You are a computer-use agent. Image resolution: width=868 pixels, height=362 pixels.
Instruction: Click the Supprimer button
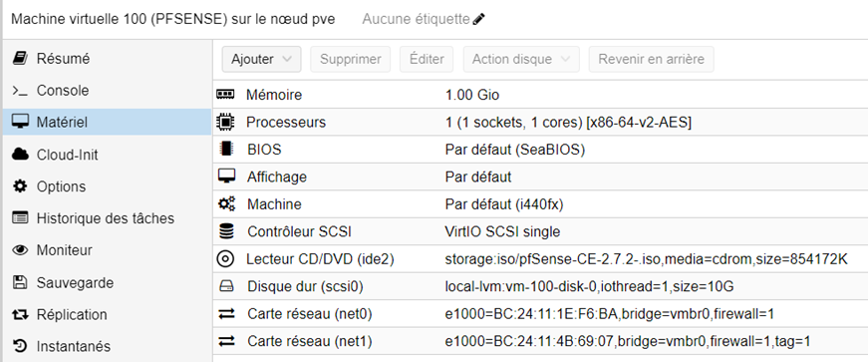coord(351,59)
